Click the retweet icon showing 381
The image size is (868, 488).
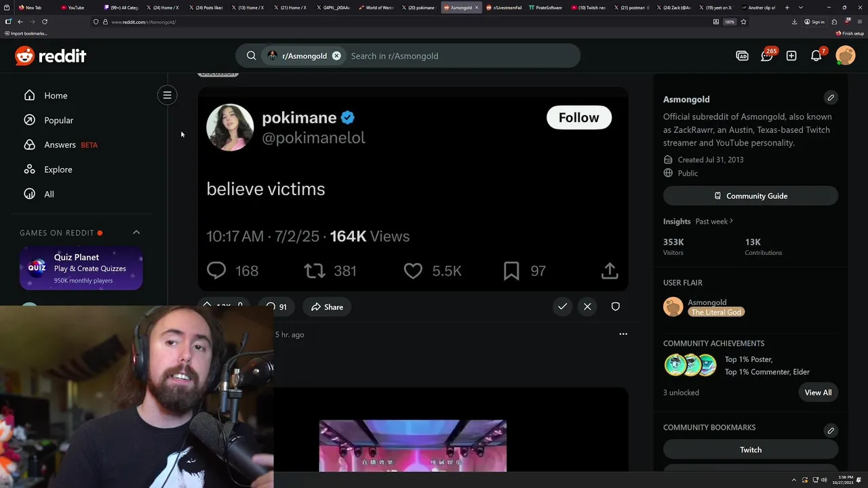click(x=315, y=270)
